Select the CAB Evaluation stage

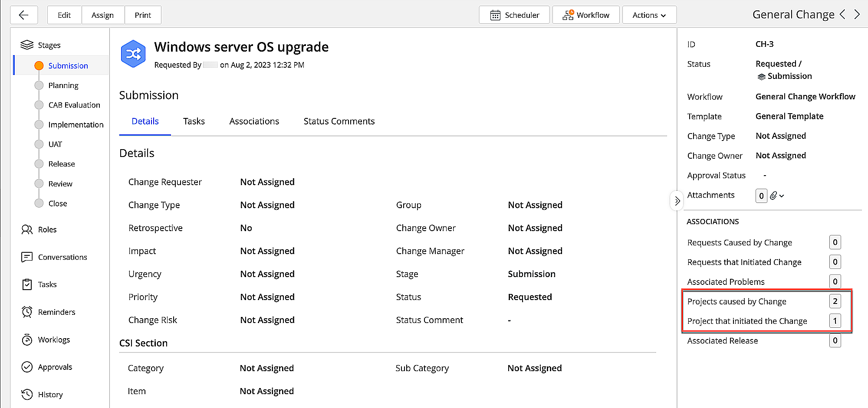tap(74, 105)
